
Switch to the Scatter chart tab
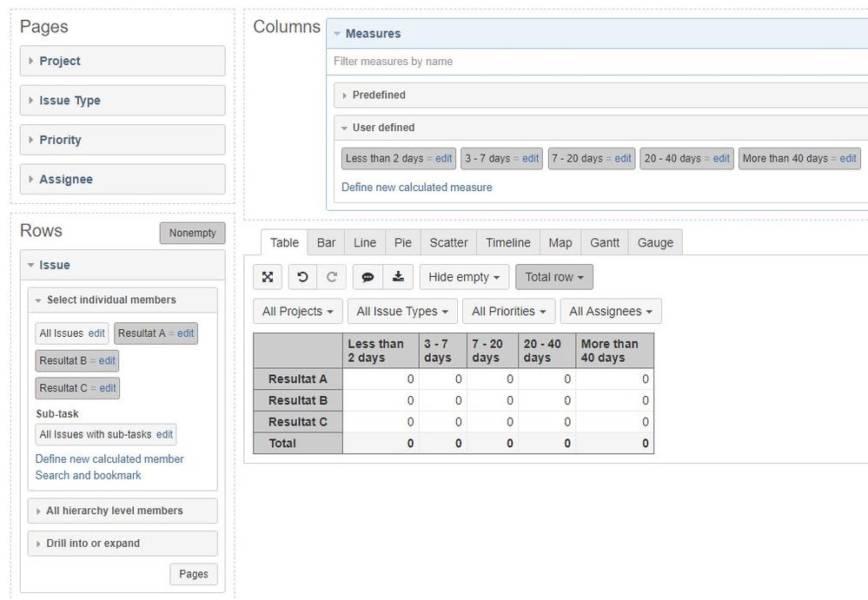(448, 243)
